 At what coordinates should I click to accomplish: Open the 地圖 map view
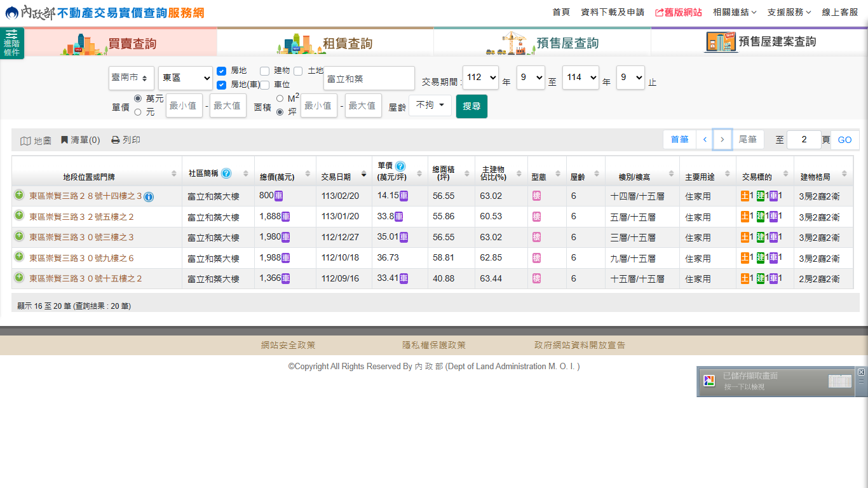click(x=36, y=140)
